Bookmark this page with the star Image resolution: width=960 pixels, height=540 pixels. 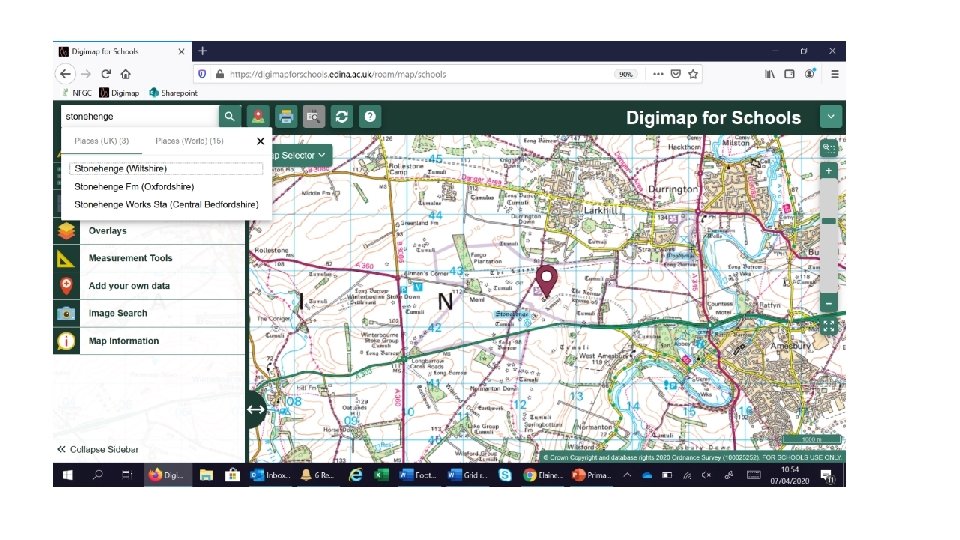(693, 74)
